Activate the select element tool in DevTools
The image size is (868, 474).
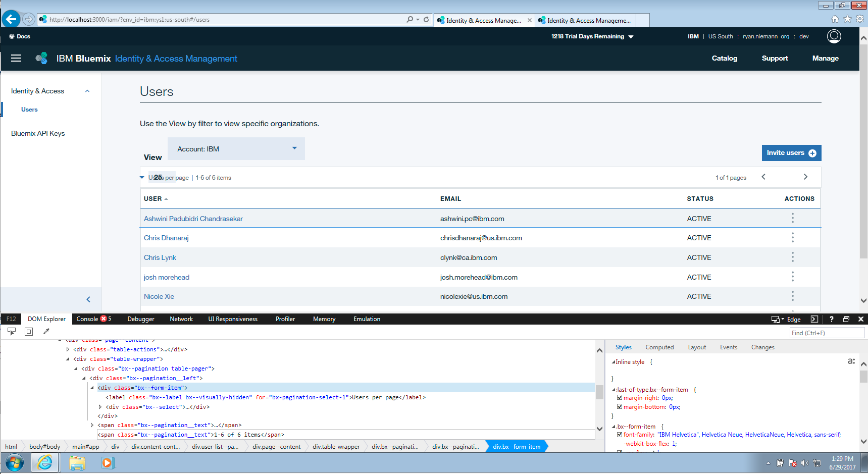point(12,332)
